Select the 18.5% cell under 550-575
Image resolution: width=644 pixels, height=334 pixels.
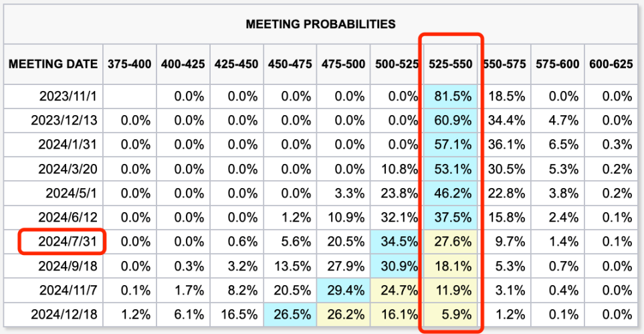click(506, 96)
